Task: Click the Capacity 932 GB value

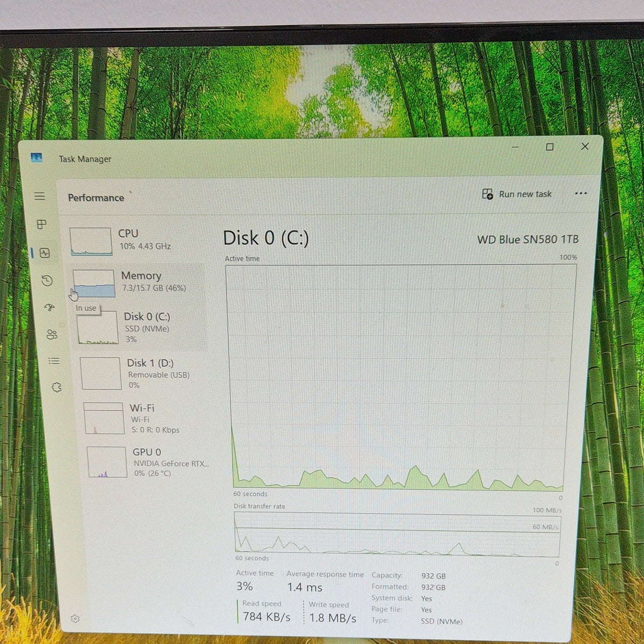Action: pyautogui.click(x=434, y=576)
